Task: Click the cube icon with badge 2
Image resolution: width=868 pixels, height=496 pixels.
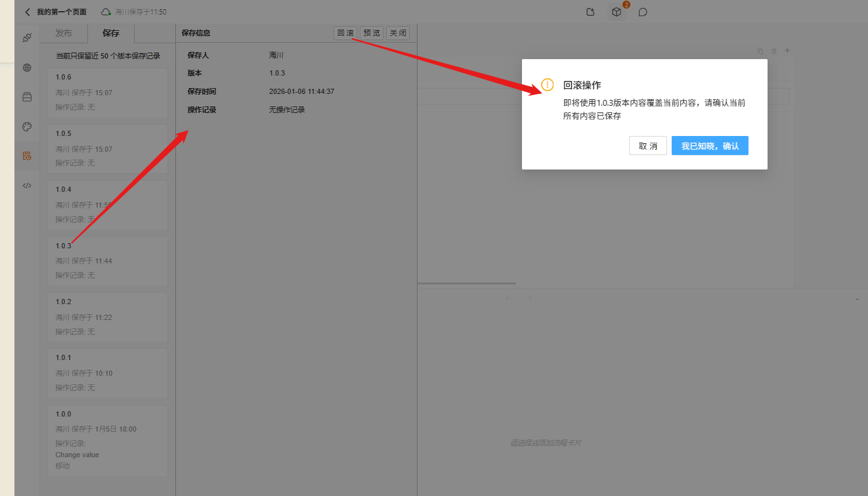Action: pos(616,12)
